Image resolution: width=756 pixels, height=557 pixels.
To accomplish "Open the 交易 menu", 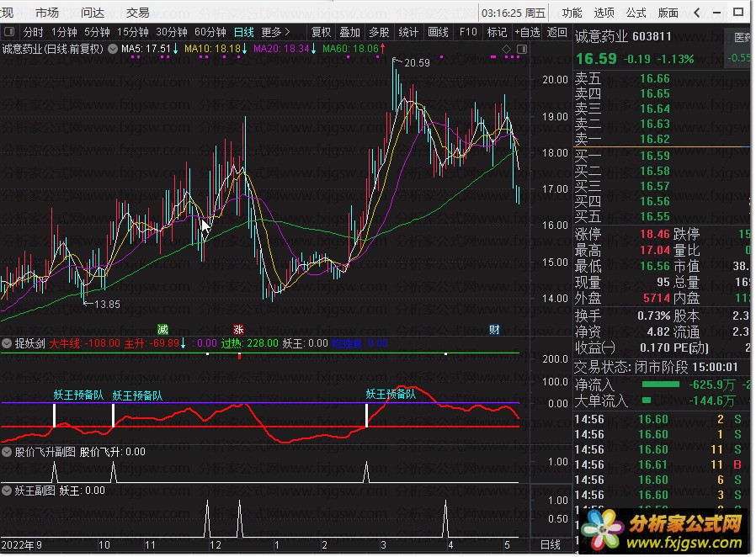I will [137, 13].
